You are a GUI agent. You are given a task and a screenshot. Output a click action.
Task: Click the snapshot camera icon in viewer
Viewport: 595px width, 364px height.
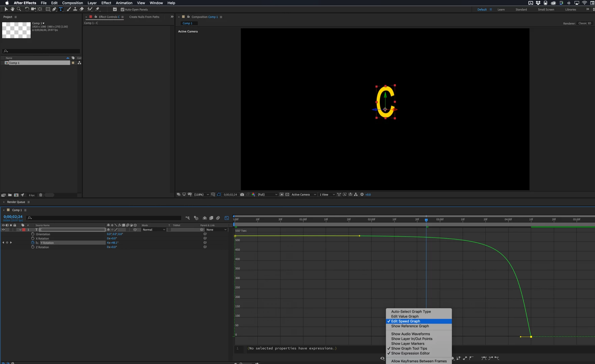242,194
